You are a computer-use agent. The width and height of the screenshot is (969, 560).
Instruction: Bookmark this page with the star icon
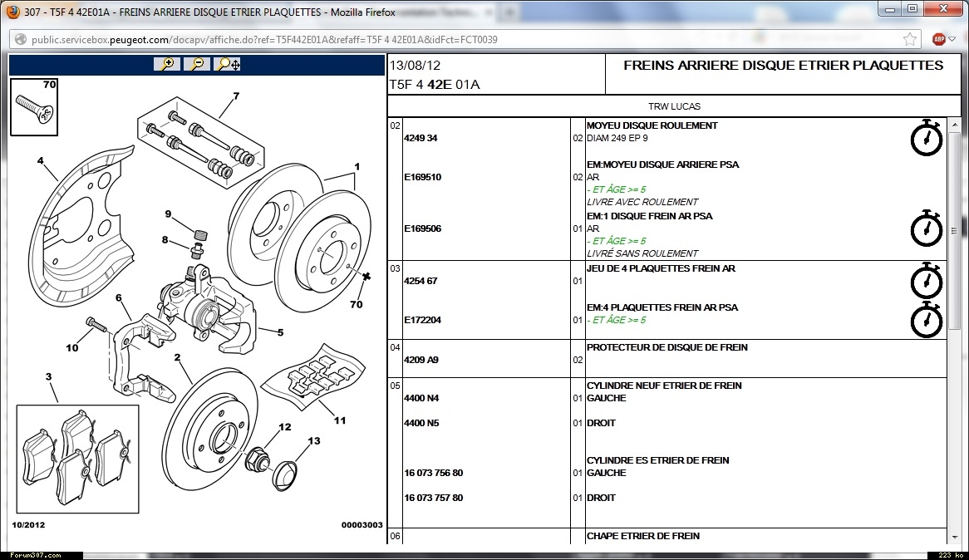910,39
